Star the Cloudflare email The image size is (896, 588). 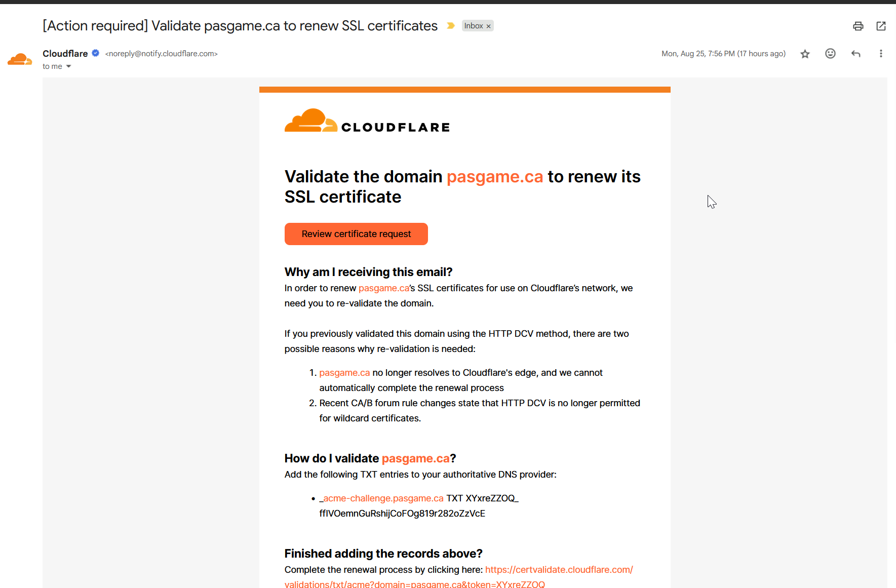805,54
